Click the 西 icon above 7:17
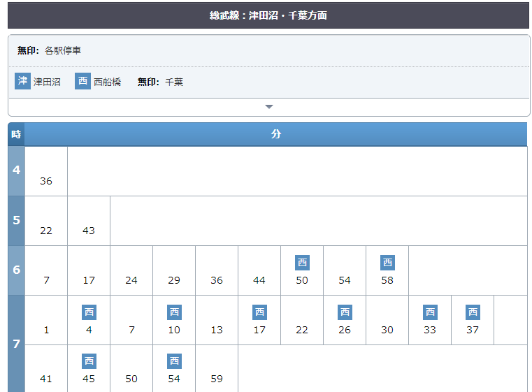 pyautogui.click(x=259, y=312)
